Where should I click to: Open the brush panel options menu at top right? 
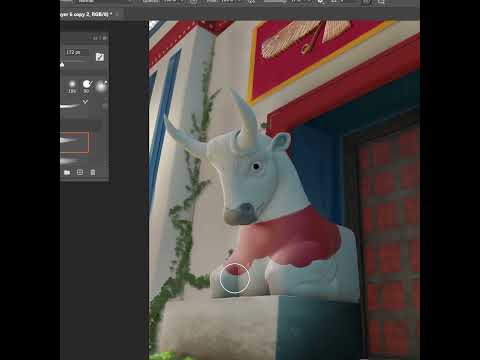click(104, 38)
